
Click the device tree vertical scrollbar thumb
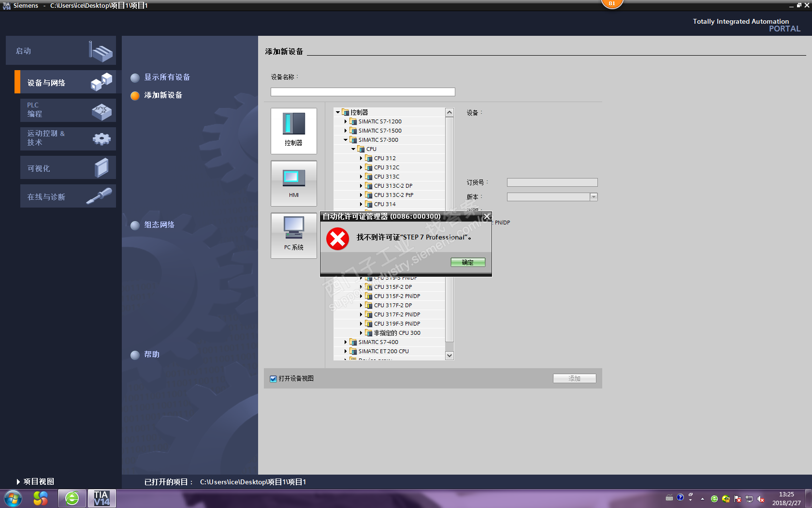(x=449, y=228)
